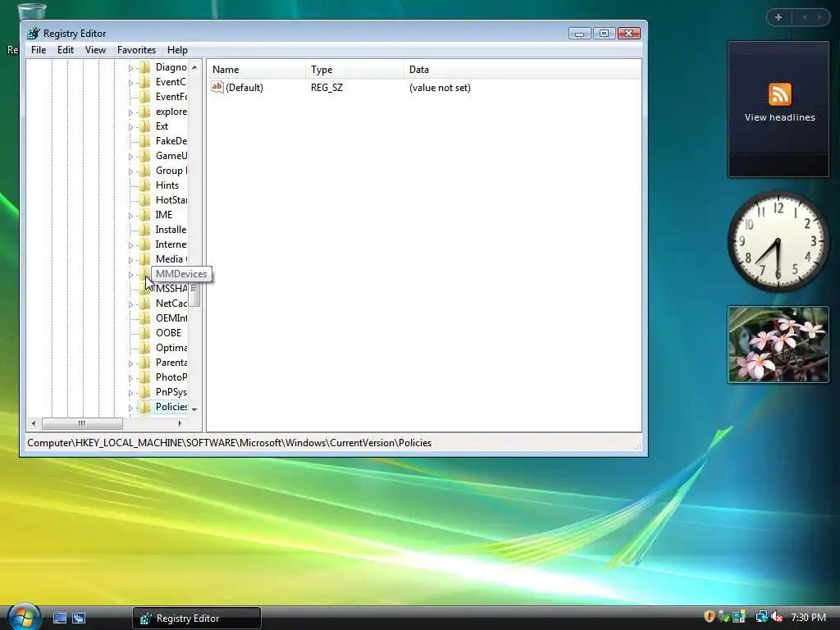Click the tree horizontal scrollbar thumb
Screen dimensions: 840x630
82,423
